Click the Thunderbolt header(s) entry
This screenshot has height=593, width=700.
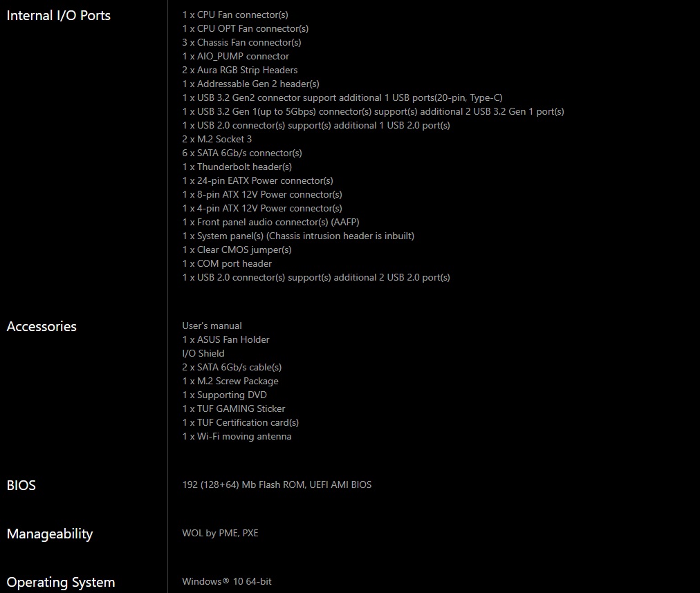click(237, 167)
